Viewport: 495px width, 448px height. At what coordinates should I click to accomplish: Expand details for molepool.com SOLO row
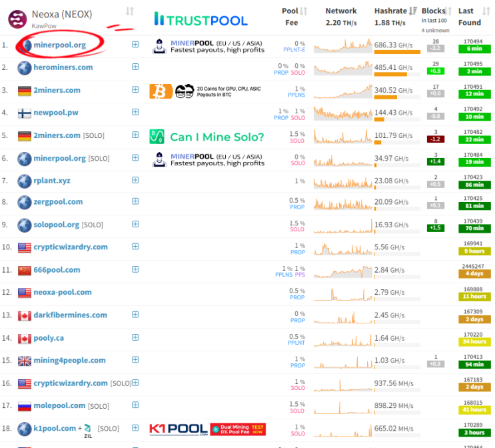tap(135, 405)
